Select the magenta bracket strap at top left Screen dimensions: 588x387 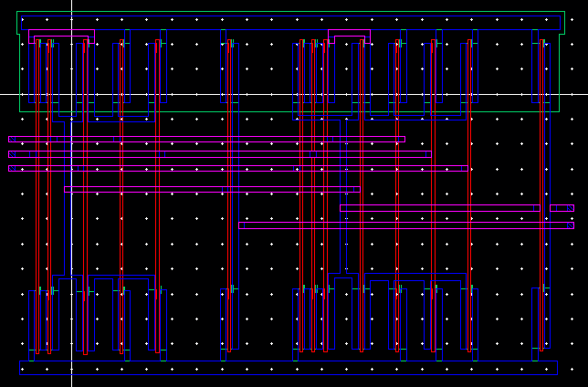(61, 37)
